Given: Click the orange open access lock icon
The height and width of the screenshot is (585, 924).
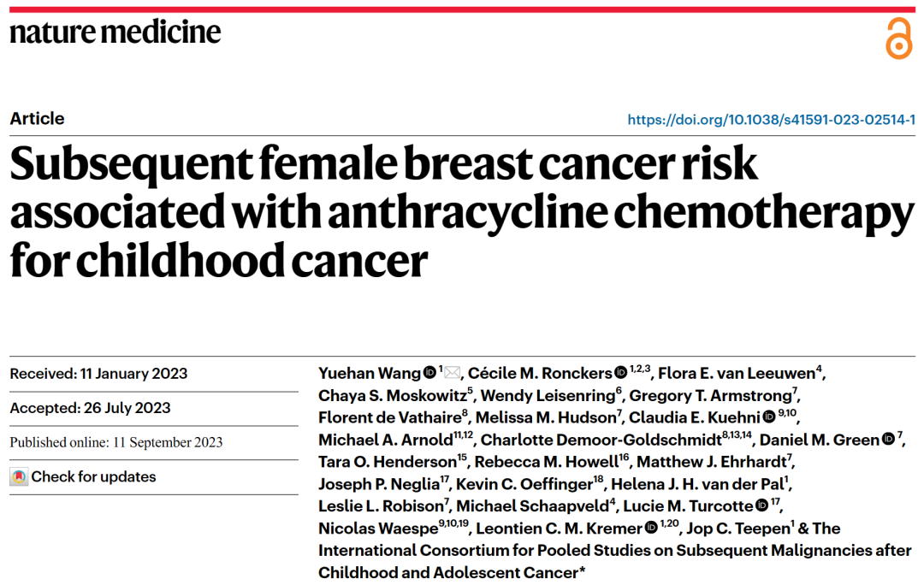Looking at the screenshot, I should pos(898,38).
